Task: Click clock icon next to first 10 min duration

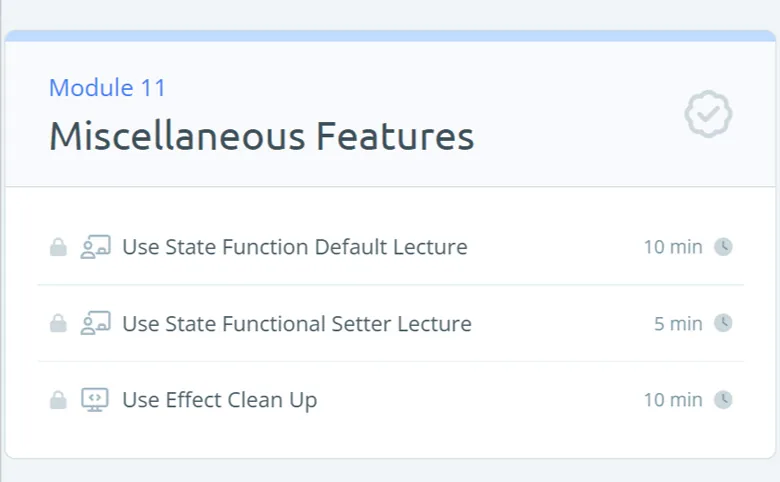Action: [723, 247]
